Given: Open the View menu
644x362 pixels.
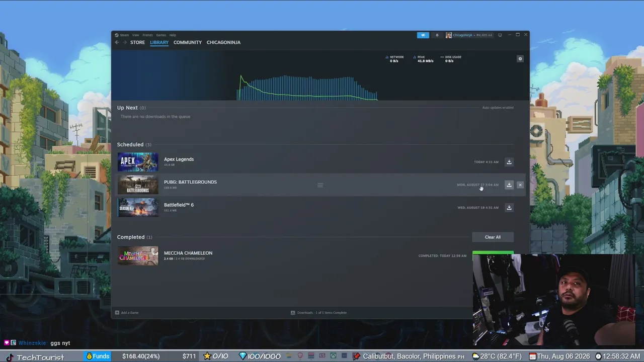Looking at the screenshot, I should click(x=135, y=35).
